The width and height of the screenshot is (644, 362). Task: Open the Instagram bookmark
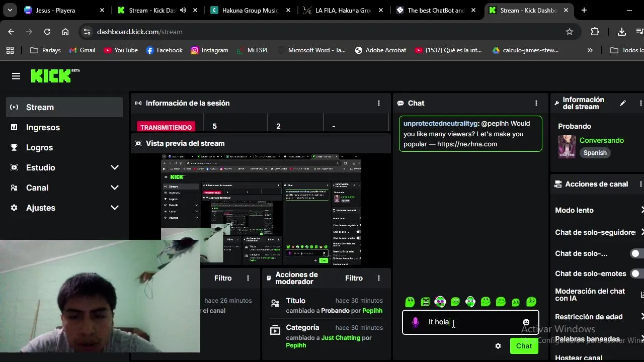coord(209,50)
